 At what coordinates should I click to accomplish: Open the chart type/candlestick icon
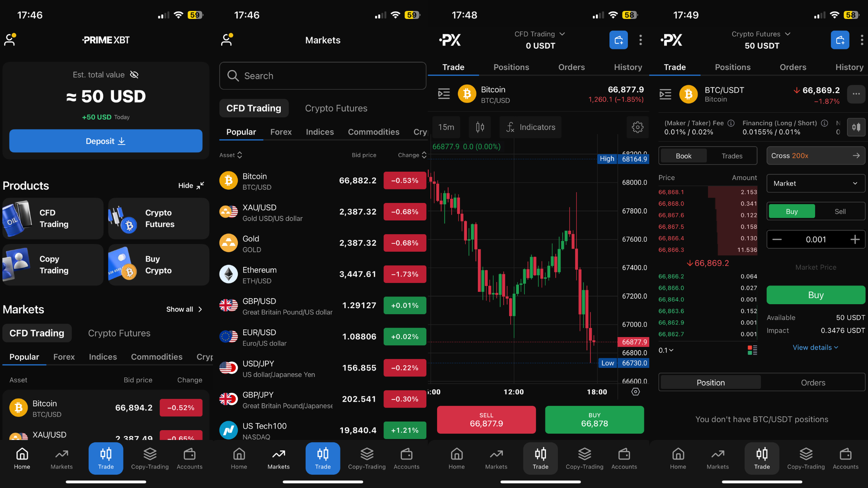[x=480, y=127]
